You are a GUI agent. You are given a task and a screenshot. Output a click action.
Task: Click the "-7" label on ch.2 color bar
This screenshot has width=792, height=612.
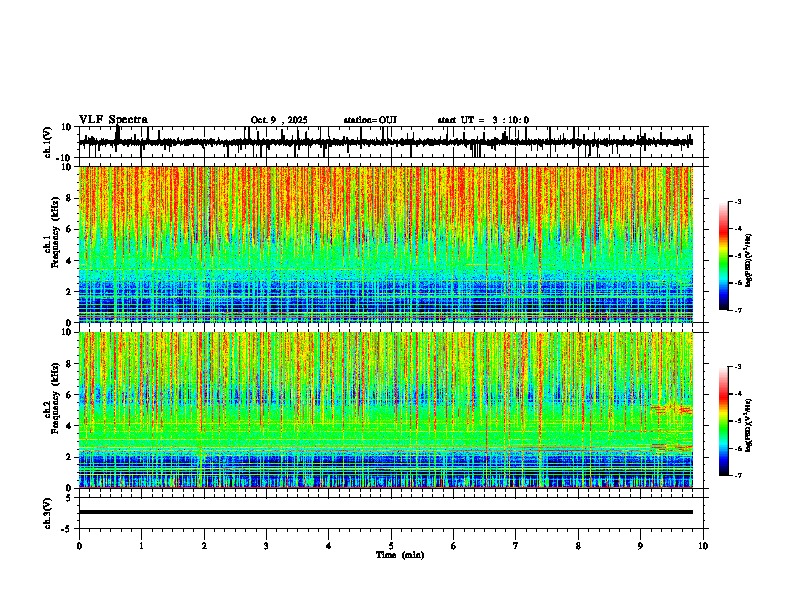[737, 475]
